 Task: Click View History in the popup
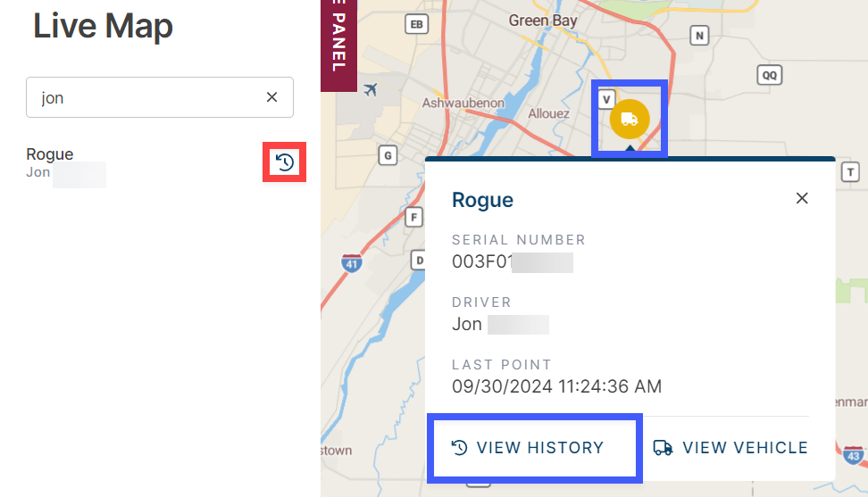tap(528, 447)
